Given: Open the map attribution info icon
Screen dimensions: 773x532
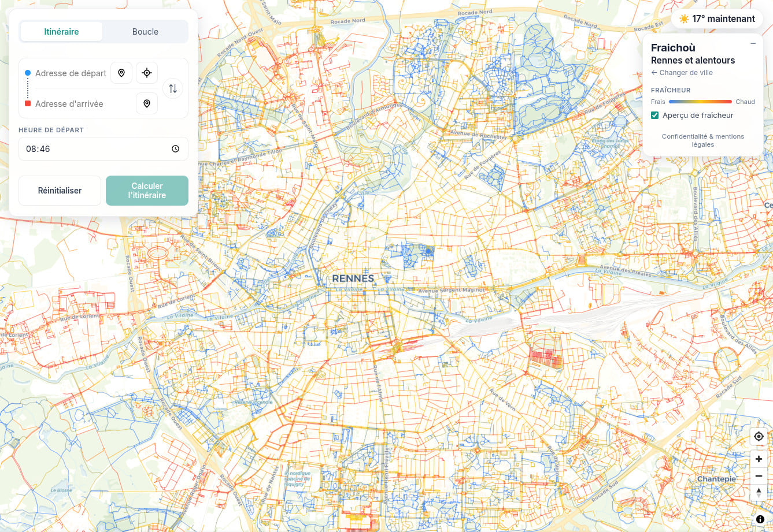Looking at the screenshot, I should point(760,519).
